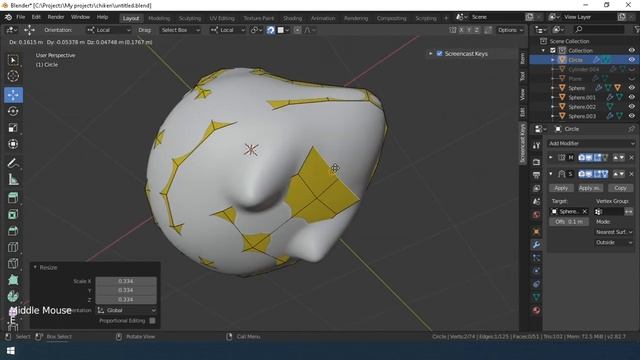Select the Bevel tool
The image size is (640, 360).
13,231
